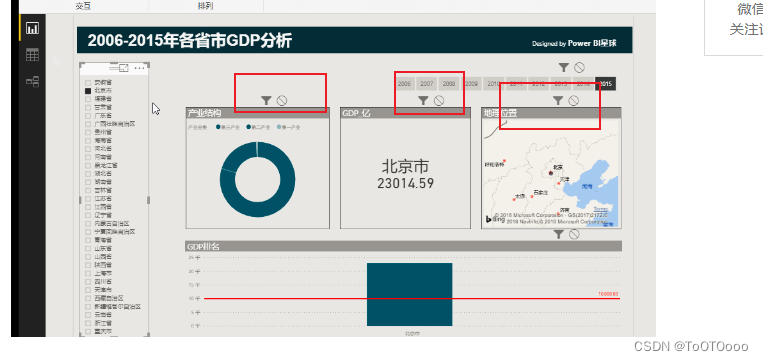Check the 西藏自治区 checkbox
The width and height of the screenshot is (763, 361).
[x=88, y=298]
